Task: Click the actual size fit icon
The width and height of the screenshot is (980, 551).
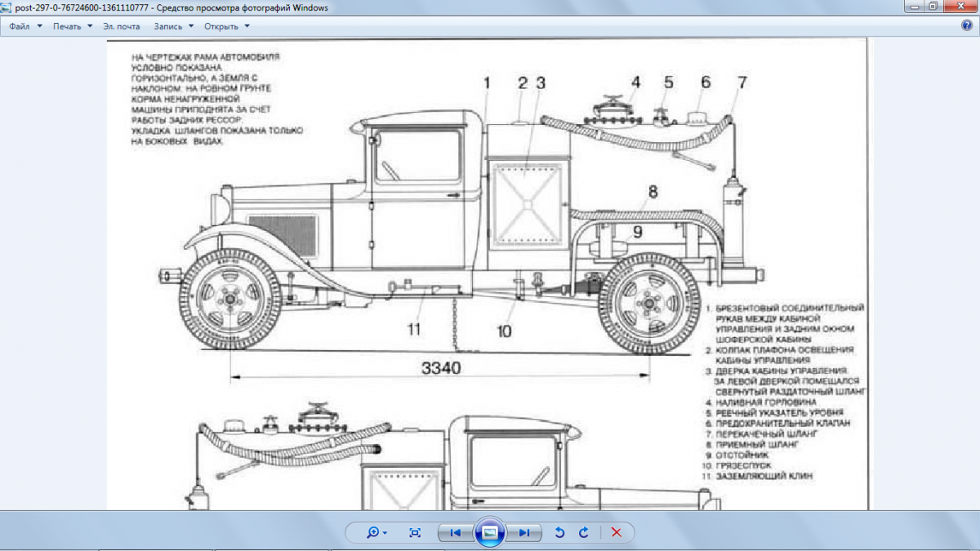Action: (x=415, y=532)
